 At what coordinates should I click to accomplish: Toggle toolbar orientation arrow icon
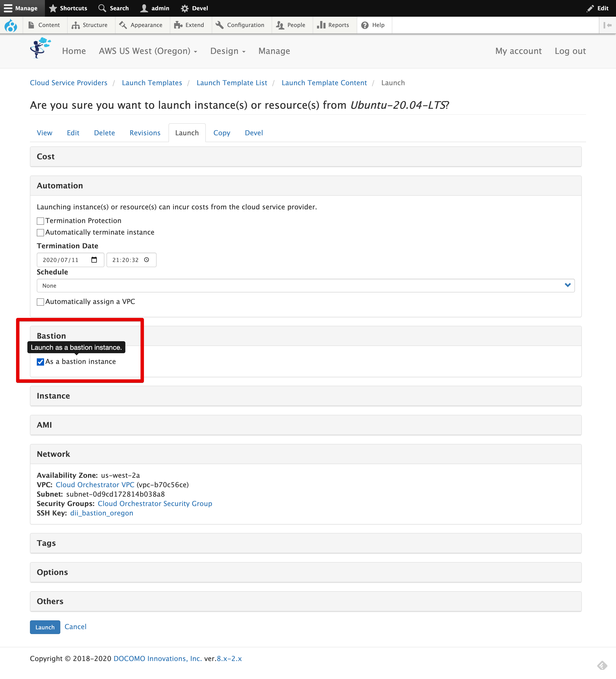pos(607,25)
